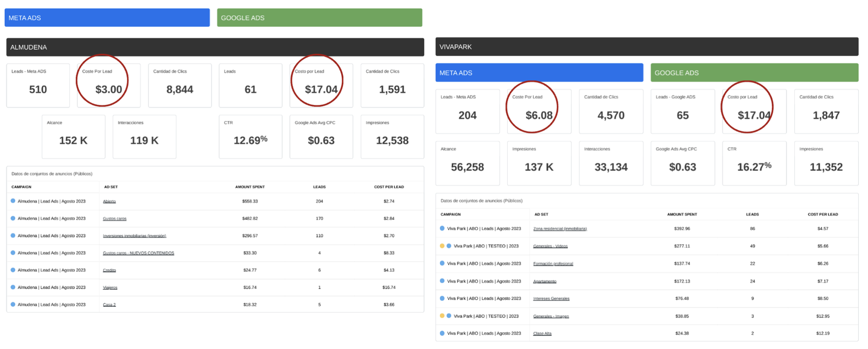Image resolution: width=868 pixels, height=349 pixels.
Task: Open the Casa 2 ad set link
Action: (x=109, y=305)
